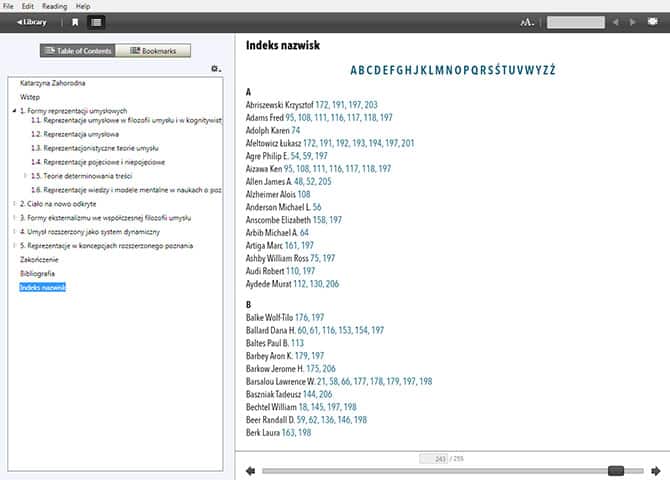The width and height of the screenshot is (670, 480).
Task: Toggle the navigation panel list icon
Action: click(x=96, y=21)
